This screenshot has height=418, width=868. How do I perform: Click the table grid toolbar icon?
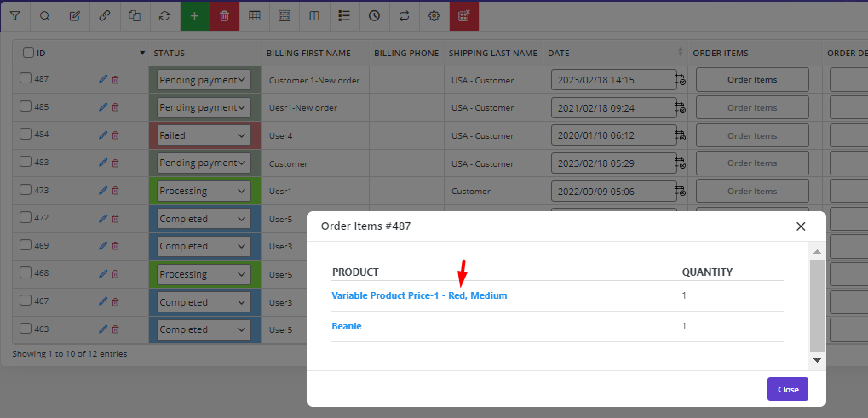pyautogui.click(x=255, y=16)
